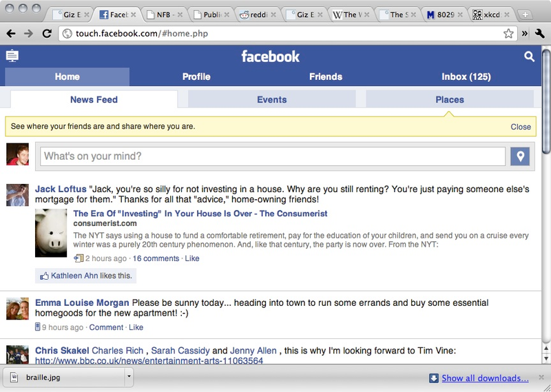Click your own profile picture thumbnail

point(18,154)
